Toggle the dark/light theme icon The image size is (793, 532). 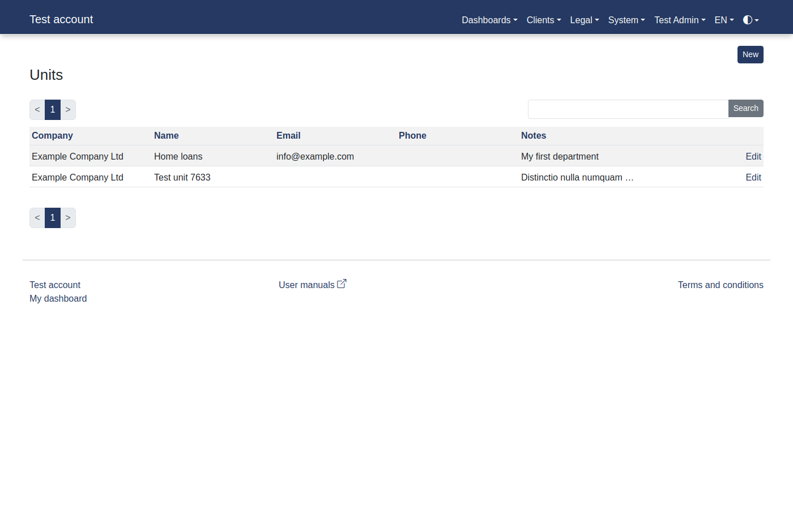tap(749, 20)
